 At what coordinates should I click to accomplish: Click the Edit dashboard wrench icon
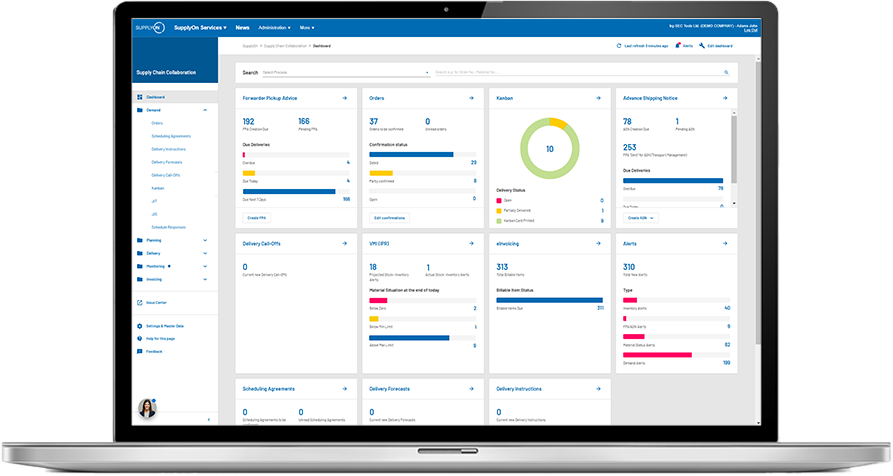point(702,46)
